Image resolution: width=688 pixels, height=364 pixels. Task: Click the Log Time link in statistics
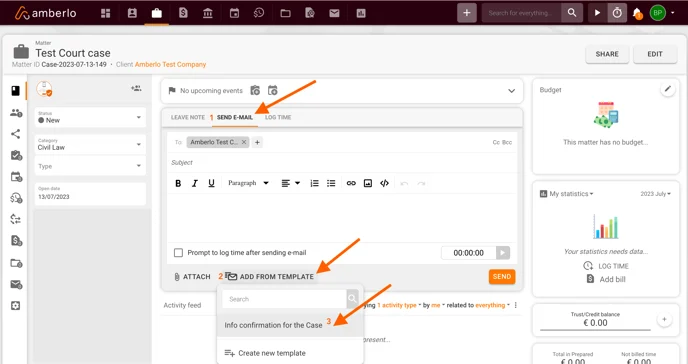click(x=606, y=266)
